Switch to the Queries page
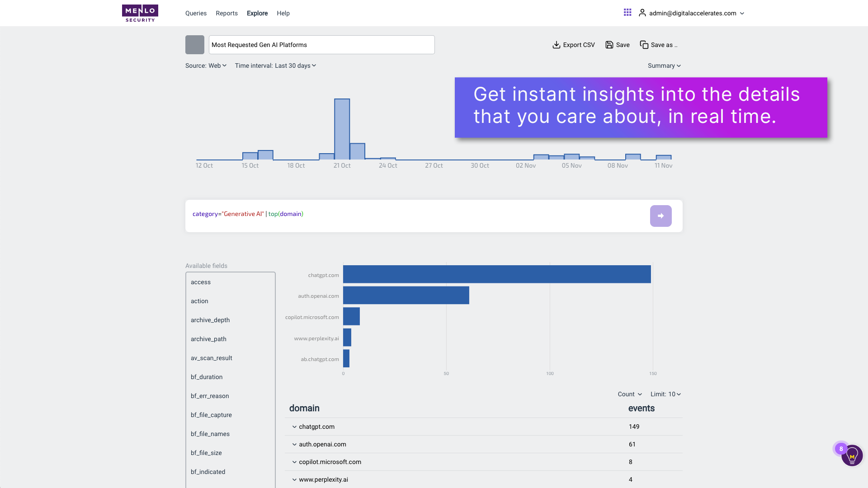 tap(196, 13)
